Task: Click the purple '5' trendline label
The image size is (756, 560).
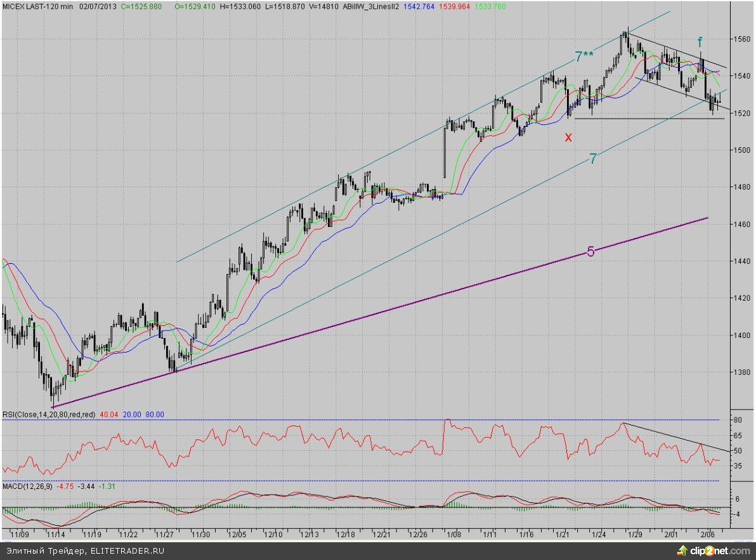Action: pos(590,252)
